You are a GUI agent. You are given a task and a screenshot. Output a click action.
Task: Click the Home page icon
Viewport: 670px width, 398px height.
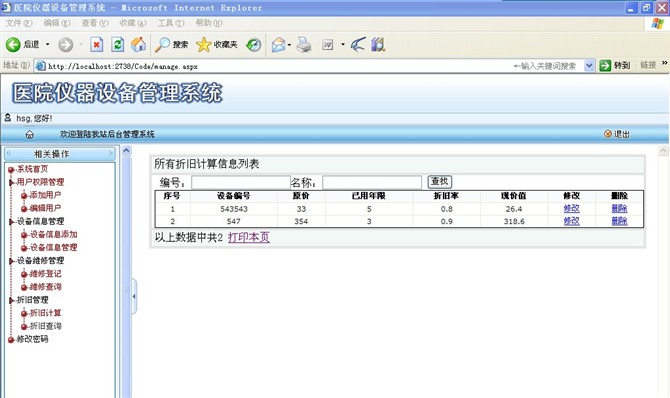click(138, 44)
